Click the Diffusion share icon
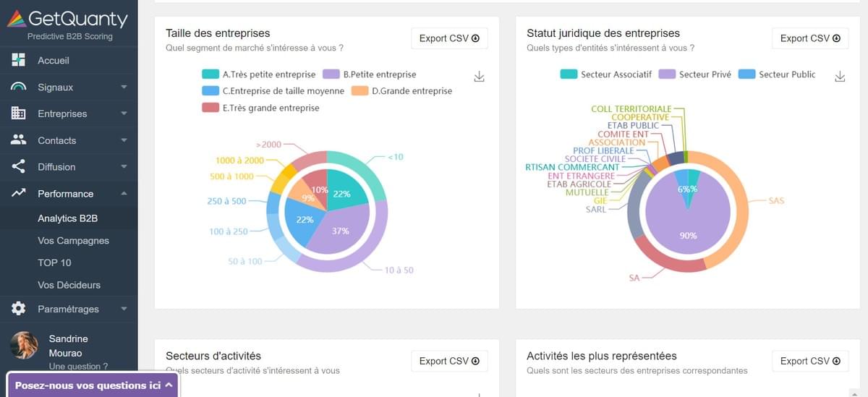 pos(19,167)
